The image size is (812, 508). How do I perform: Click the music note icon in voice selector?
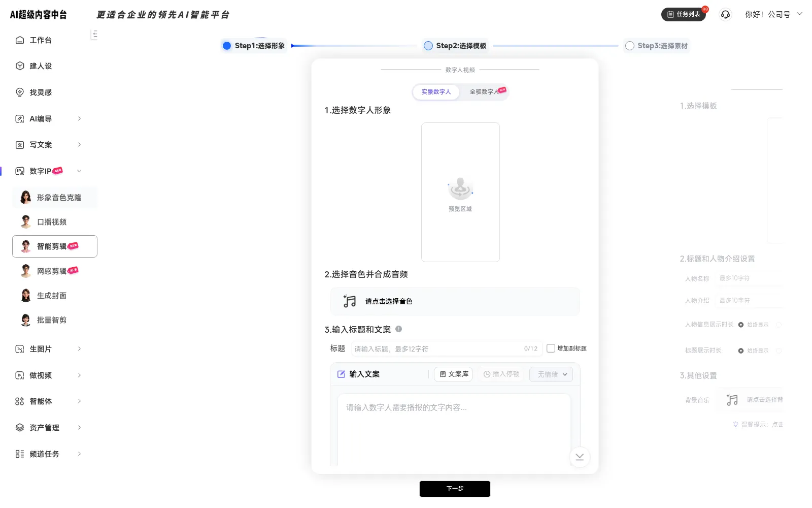click(350, 301)
